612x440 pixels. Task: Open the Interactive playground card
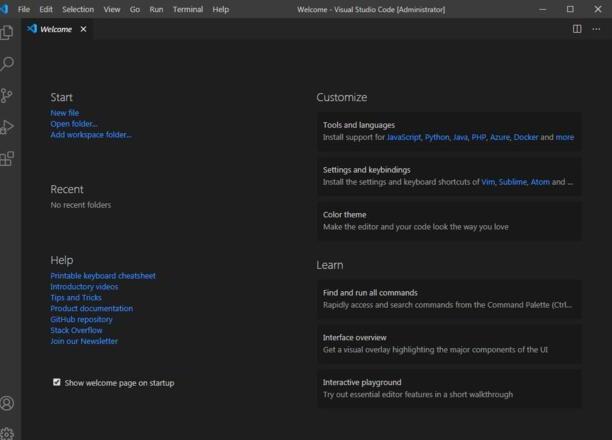pyautogui.click(x=449, y=388)
